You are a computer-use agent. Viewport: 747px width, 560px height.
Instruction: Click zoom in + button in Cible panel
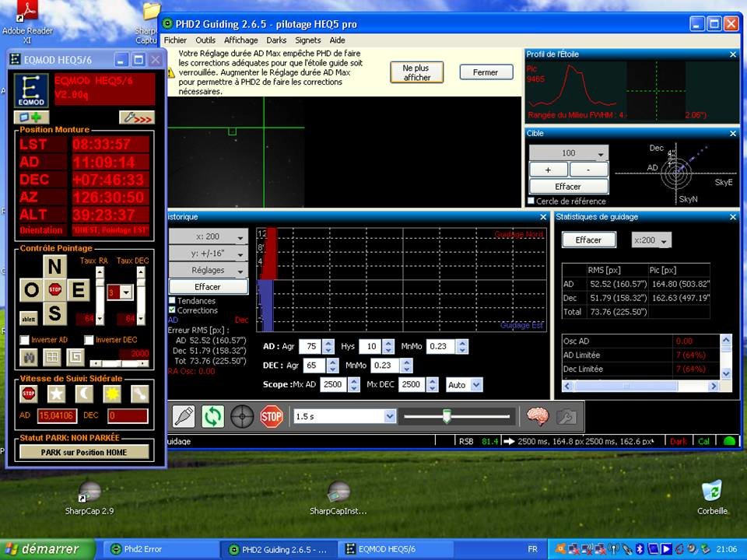(x=549, y=170)
